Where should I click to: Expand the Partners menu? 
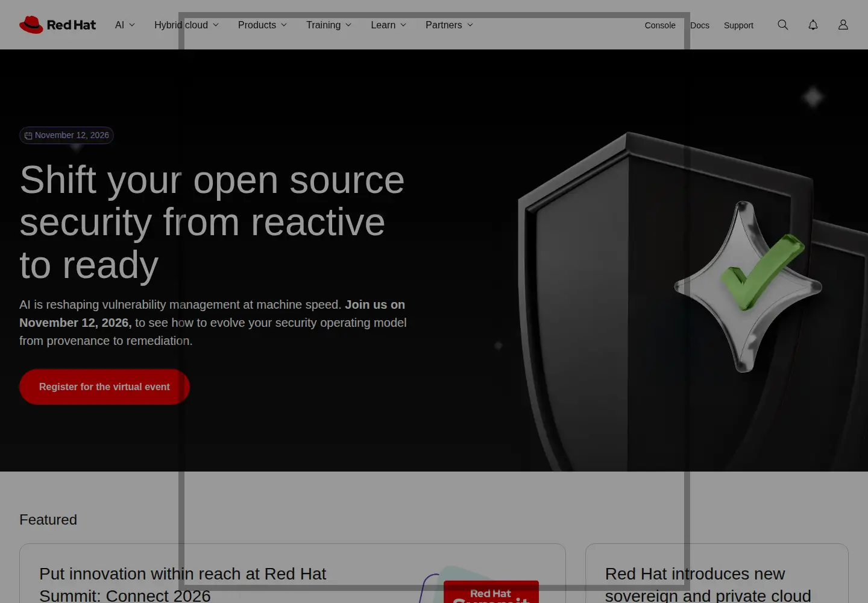[449, 25]
